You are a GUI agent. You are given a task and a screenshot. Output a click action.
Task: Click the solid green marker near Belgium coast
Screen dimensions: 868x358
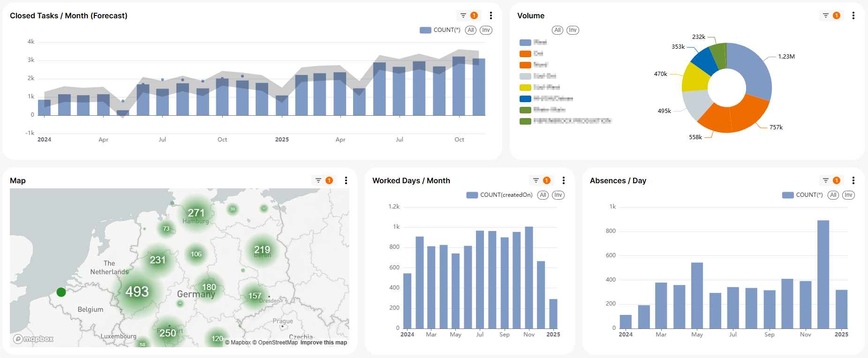point(61,292)
